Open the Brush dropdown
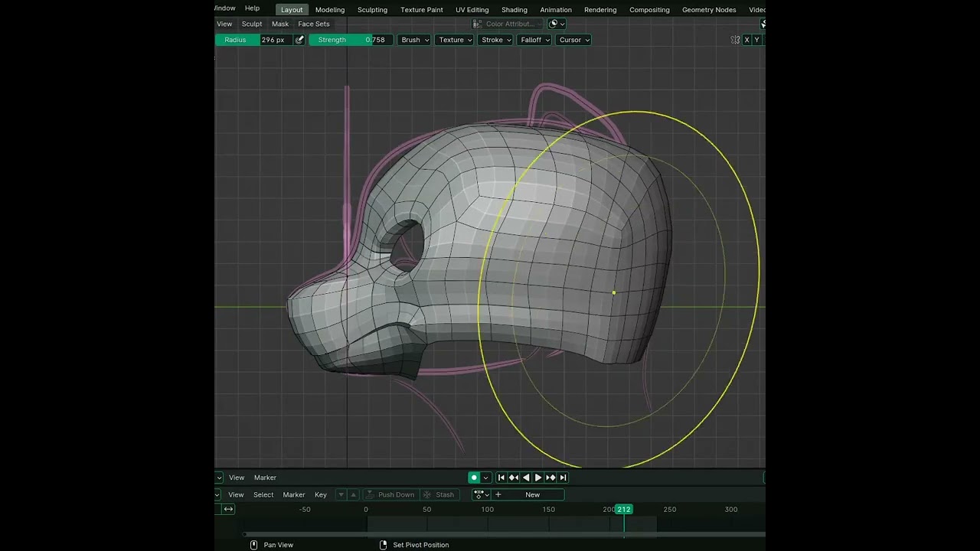Viewport: 980px width, 551px height. (x=414, y=40)
